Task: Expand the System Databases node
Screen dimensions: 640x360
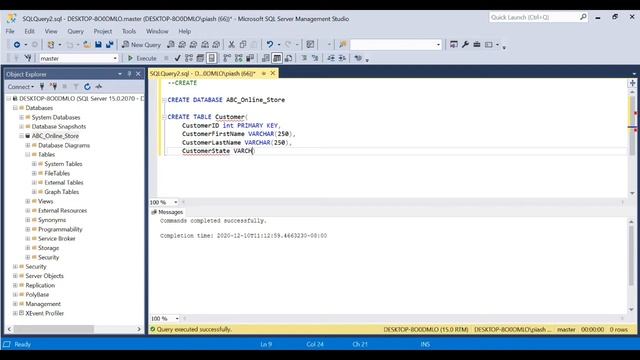Action: coord(22,117)
